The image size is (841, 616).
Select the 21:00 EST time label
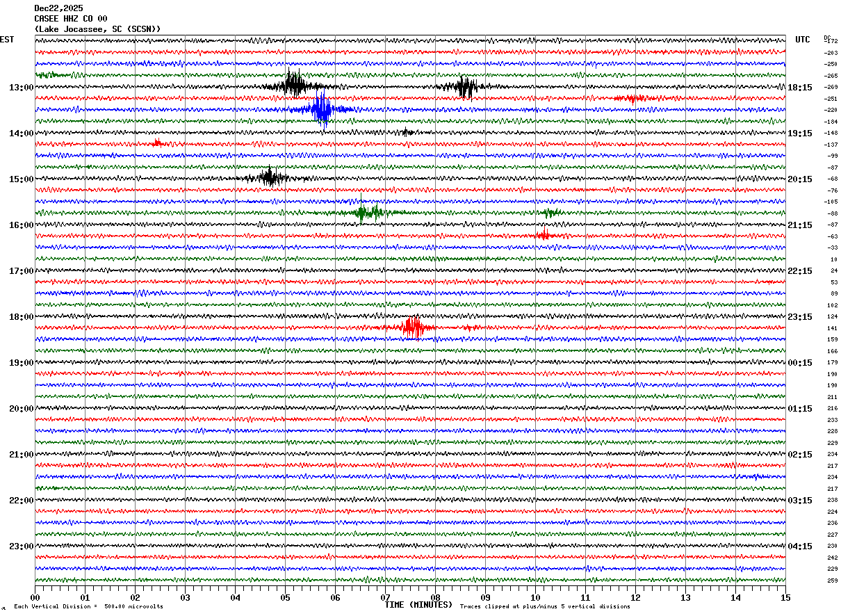21,455
